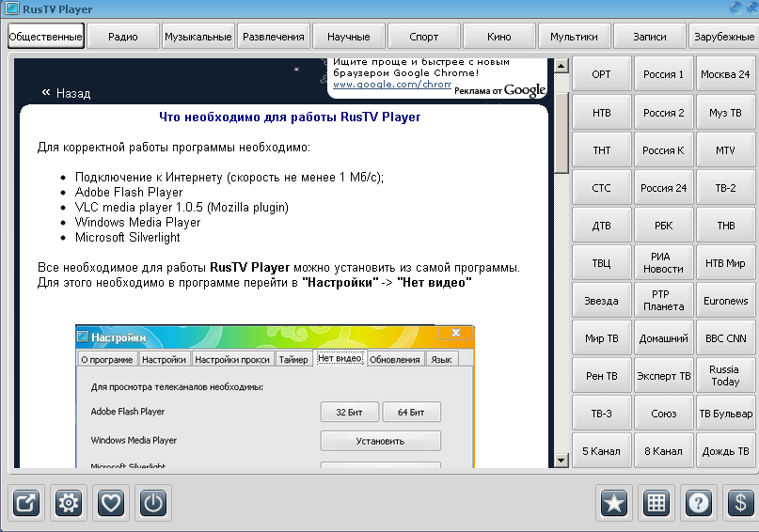Open the www.google.com/chrome ad link
Screen dimensions: 759x532
392,85
